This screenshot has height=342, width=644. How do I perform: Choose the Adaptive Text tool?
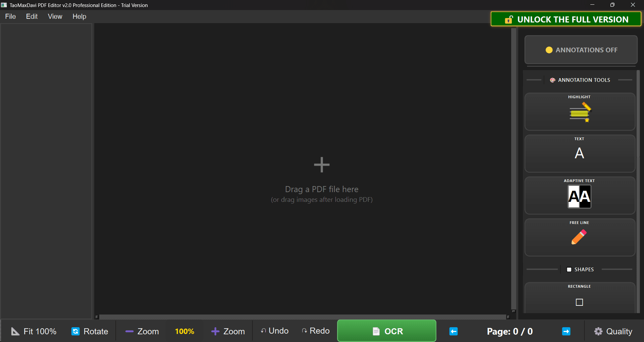pos(580,195)
